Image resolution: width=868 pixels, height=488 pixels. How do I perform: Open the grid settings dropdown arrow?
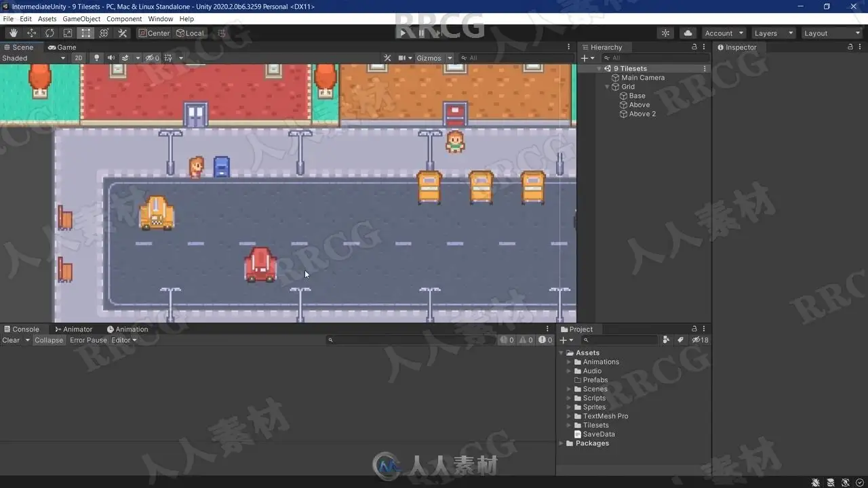(x=181, y=58)
